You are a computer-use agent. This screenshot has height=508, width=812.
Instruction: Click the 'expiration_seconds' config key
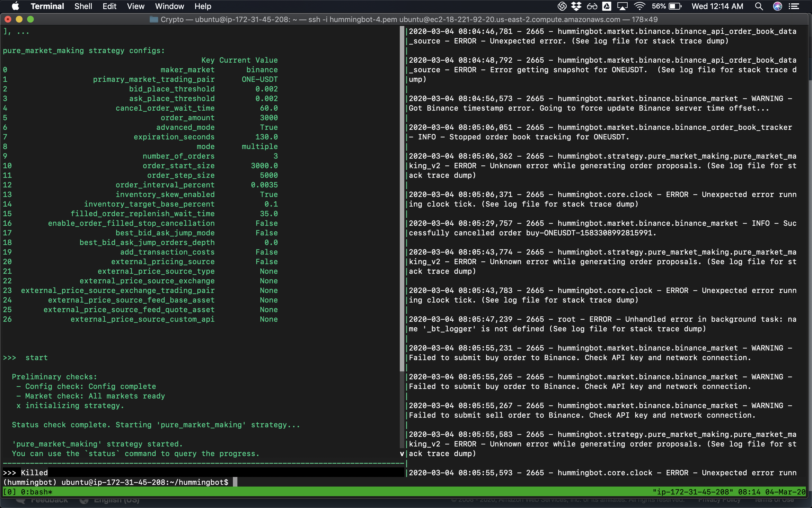pyautogui.click(x=174, y=137)
